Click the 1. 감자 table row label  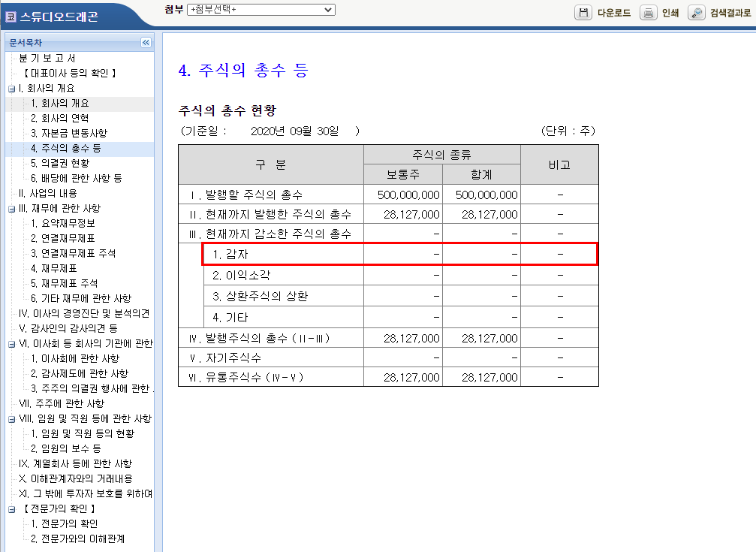(x=230, y=254)
